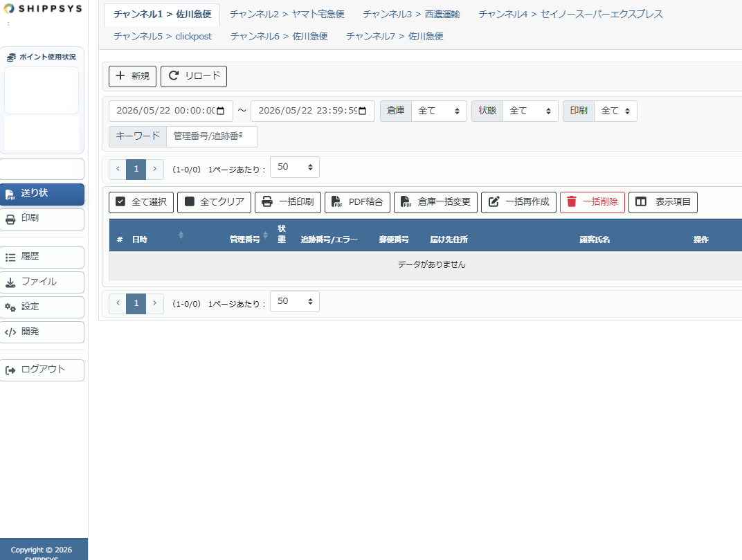
Task: Click the gears icon beside 設定
Action: (x=10, y=307)
